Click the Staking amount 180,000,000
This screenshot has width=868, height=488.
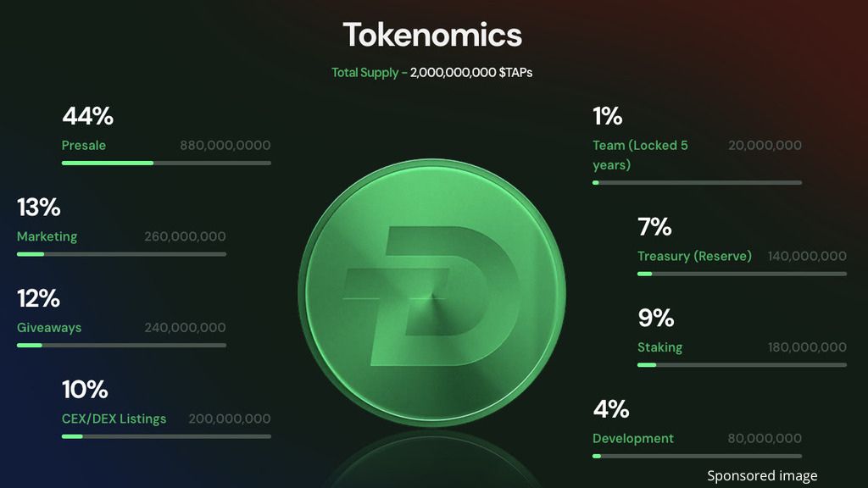tap(807, 347)
